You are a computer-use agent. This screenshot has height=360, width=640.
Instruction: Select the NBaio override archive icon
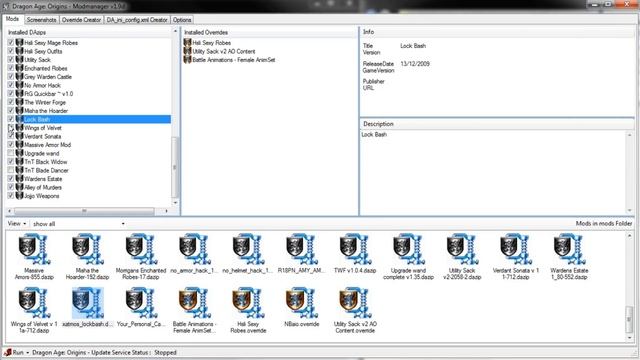(301, 302)
